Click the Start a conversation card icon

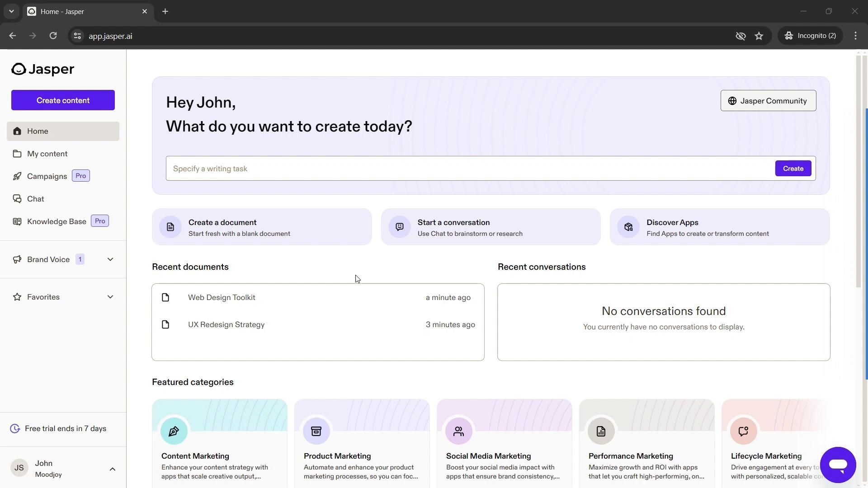(x=400, y=227)
